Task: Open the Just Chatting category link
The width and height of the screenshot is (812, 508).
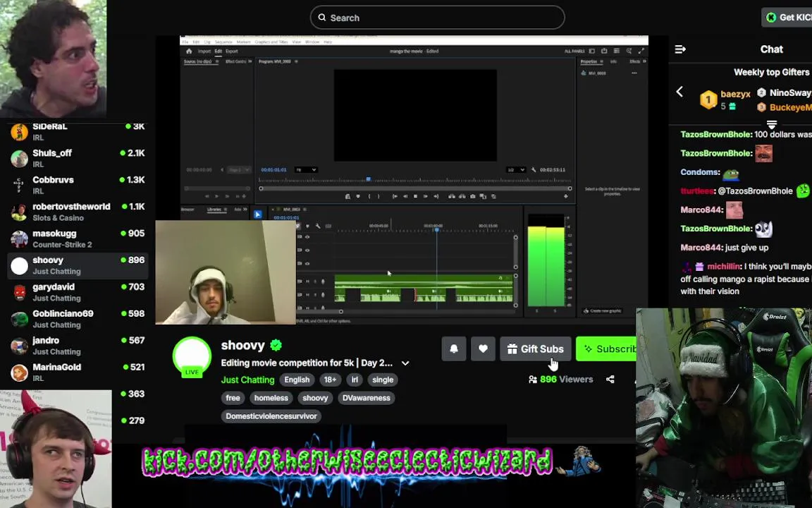Action: [x=247, y=380]
